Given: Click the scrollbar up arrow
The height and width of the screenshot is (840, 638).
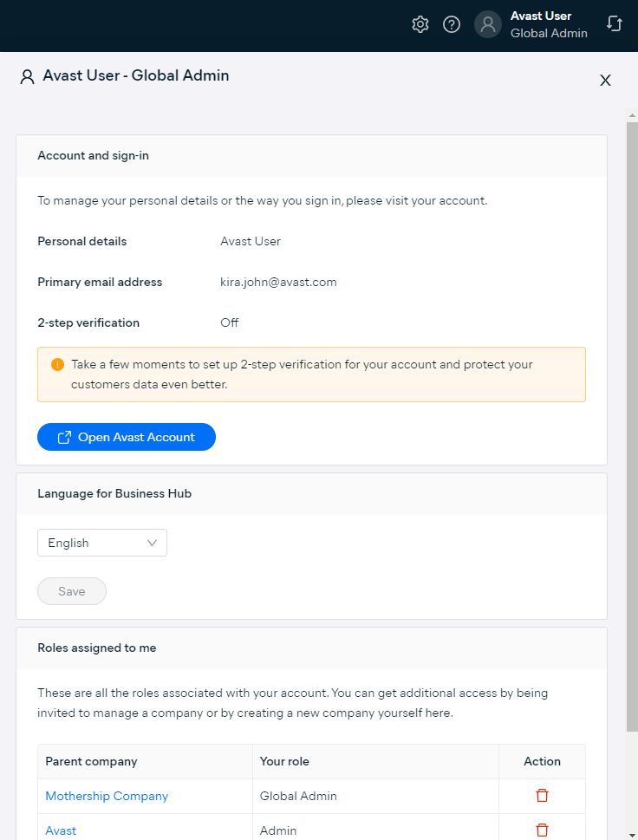Looking at the screenshot, I should [632, 115].
